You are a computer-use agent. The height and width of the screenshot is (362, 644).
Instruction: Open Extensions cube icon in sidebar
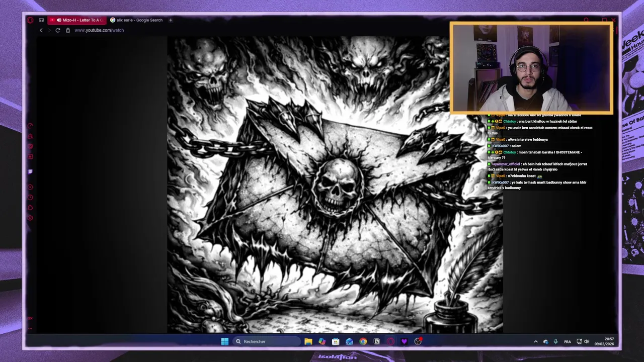[x=30, y=208]
